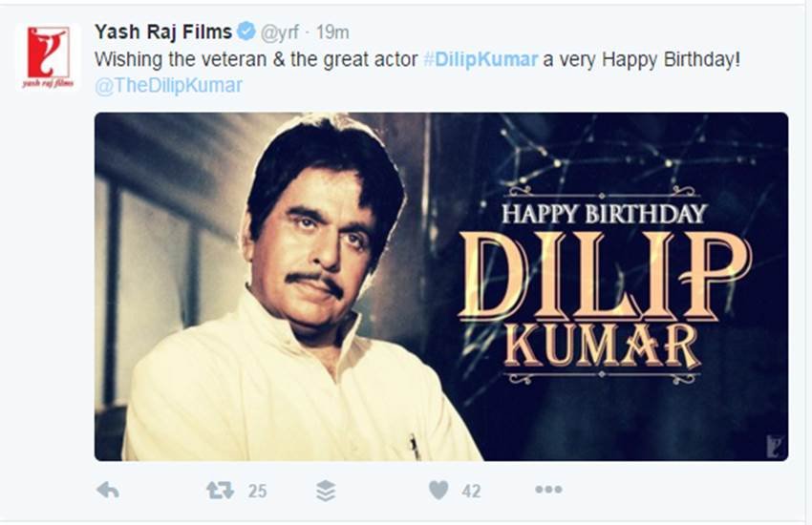
Task: Retweet the Yash Raj Films post
Action: point(220,490)
